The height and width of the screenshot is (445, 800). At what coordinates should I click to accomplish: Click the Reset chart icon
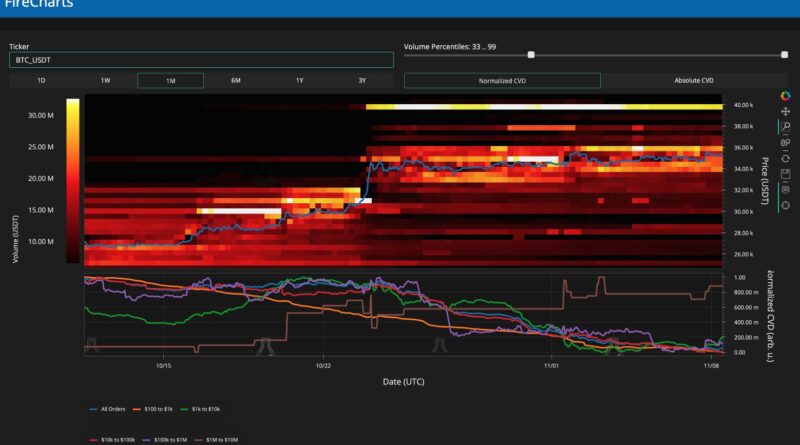[785, 158]
